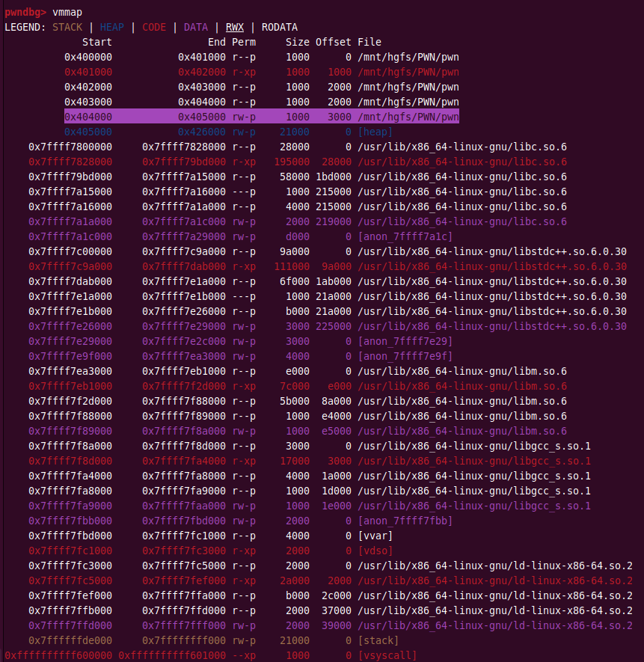Click the [heap] file label
Screen dimensions: 644x662
[375, 132]
